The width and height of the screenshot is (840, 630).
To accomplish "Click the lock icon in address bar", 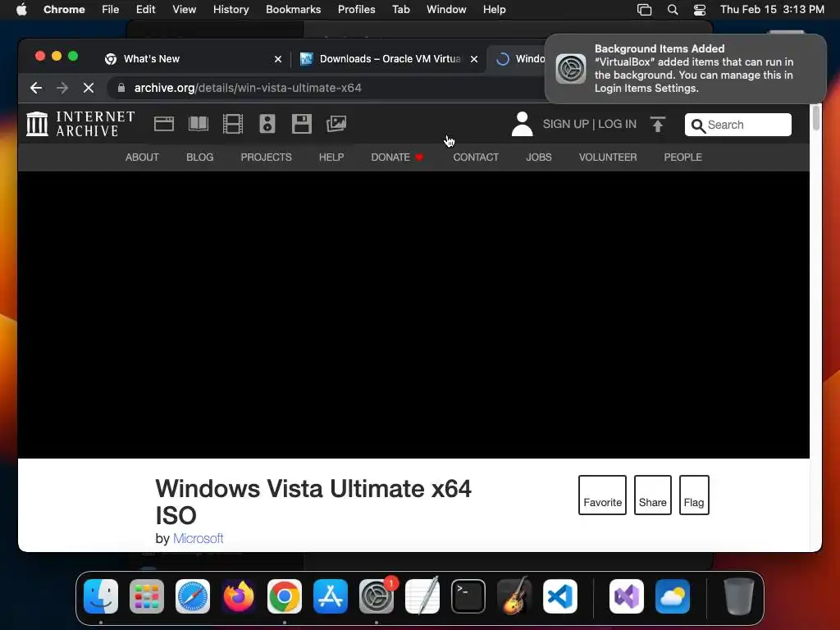I will pyautogui.click(x=121, y=88).
